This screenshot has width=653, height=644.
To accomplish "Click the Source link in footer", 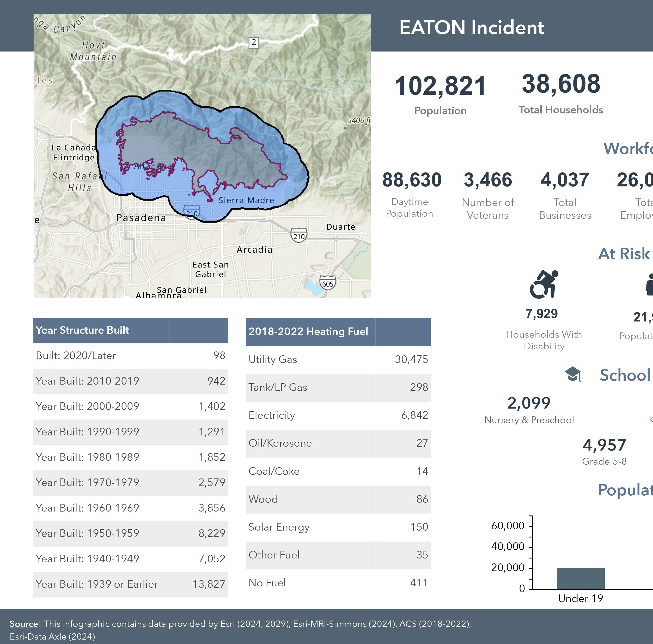I will [x=24, y=623].
